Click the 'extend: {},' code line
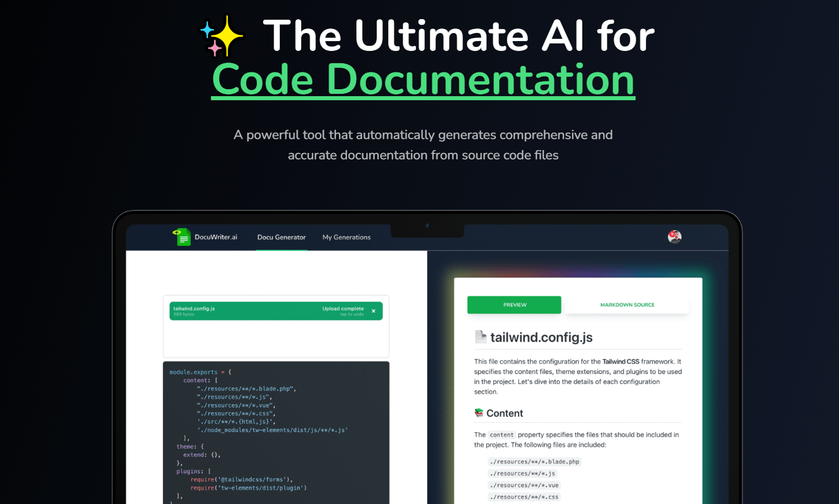Screen dimensions: 839x504 click(202, 455)
